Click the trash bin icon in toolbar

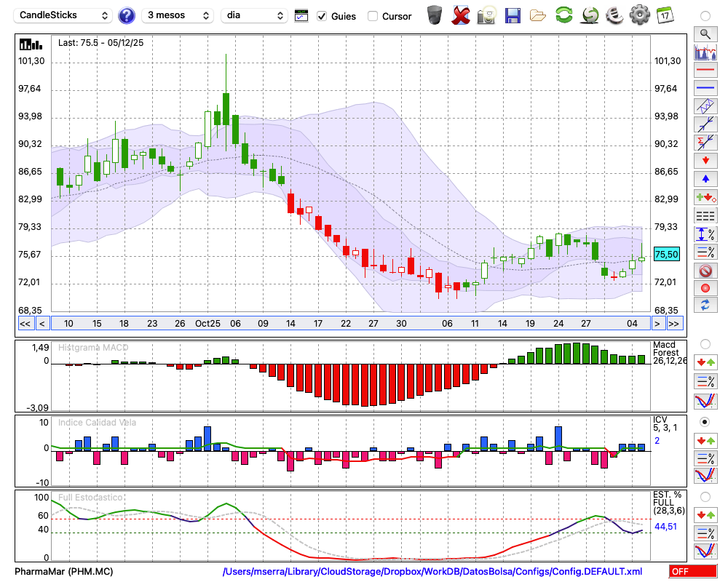[435, 15]
